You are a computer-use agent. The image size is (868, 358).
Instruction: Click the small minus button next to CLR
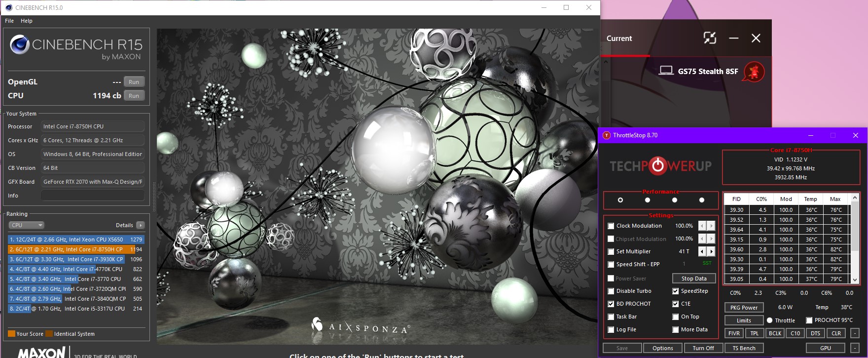tap(855, 333)
